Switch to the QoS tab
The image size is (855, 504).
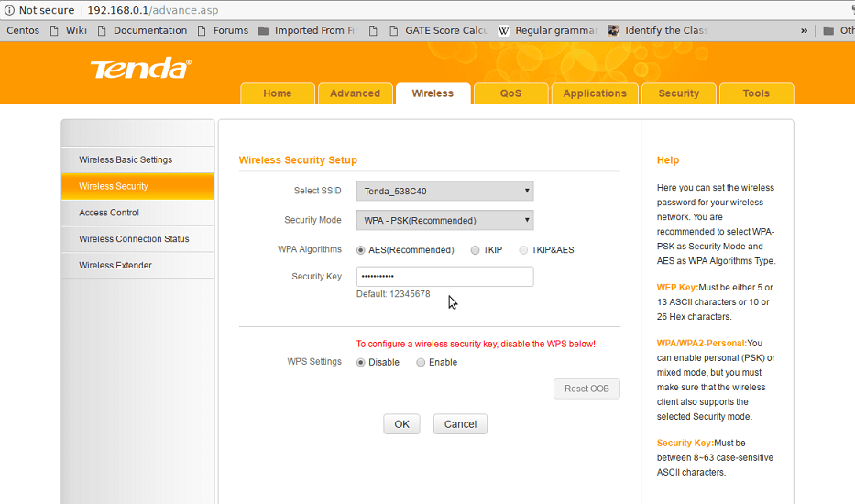coord(511,93)
